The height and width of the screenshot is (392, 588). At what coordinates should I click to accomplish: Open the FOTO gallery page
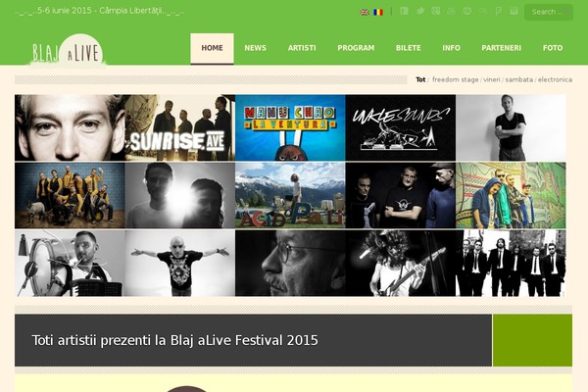(x=553, y=48)
